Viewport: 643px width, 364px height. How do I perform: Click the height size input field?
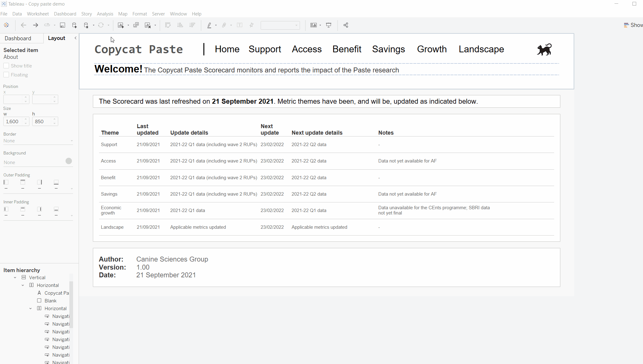(42, 121)
